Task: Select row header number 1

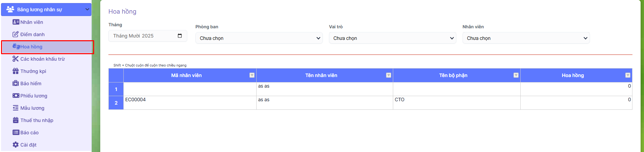Action: (116, 89)
